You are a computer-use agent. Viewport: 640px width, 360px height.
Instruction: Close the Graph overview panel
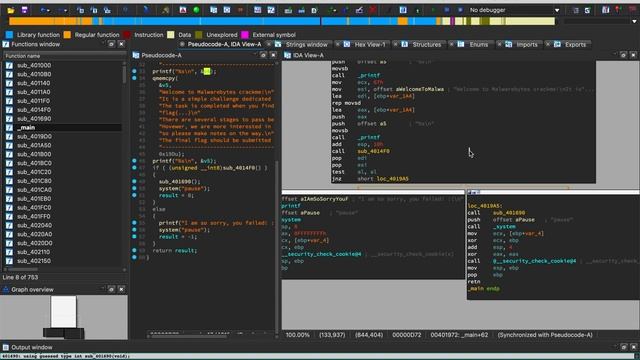click(121, 289)
